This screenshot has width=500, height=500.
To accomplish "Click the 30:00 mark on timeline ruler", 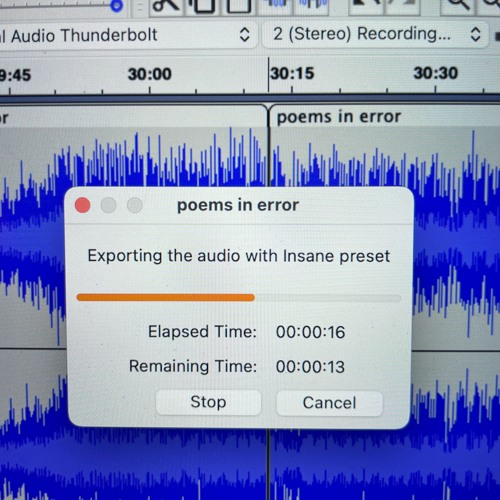I will [x=150, y=74].
